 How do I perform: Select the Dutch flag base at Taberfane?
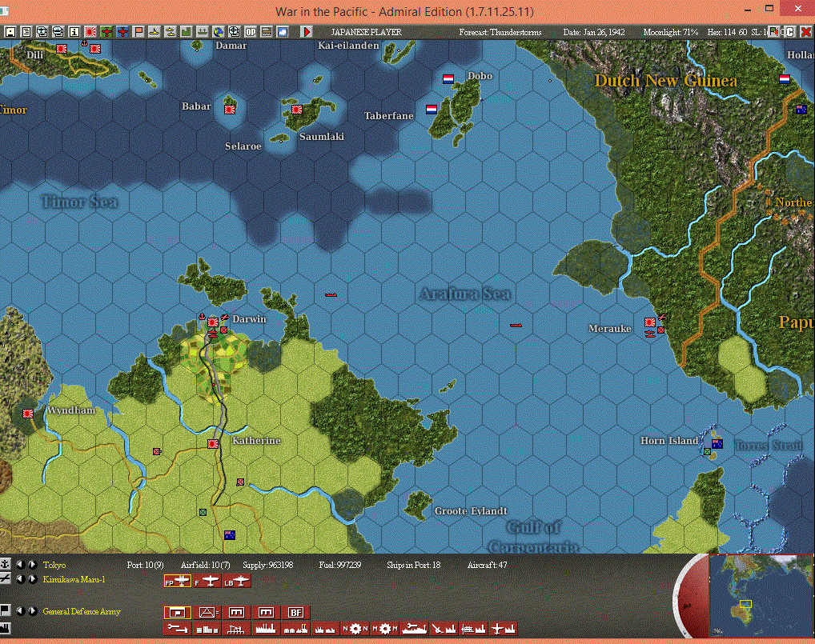tap(432, 109)
